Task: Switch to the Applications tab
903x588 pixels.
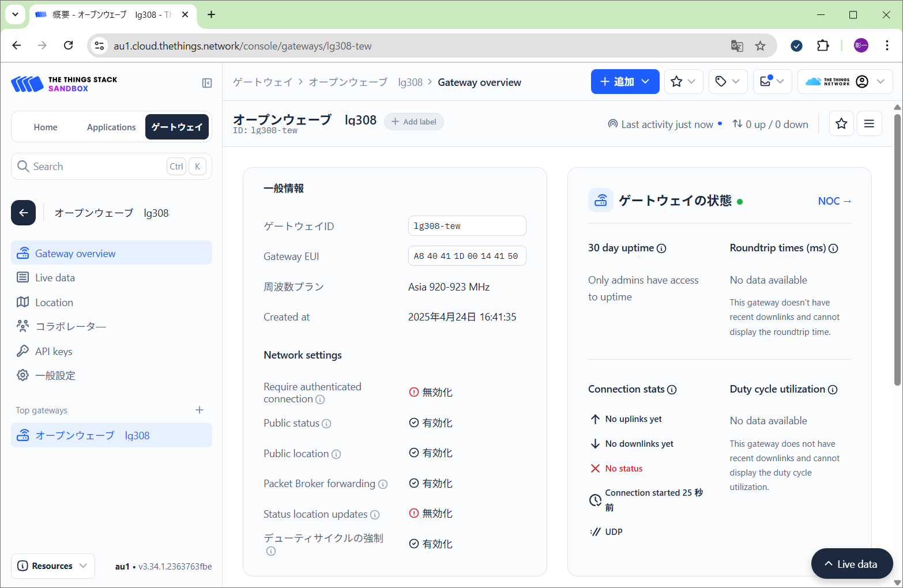Action: 111,127
